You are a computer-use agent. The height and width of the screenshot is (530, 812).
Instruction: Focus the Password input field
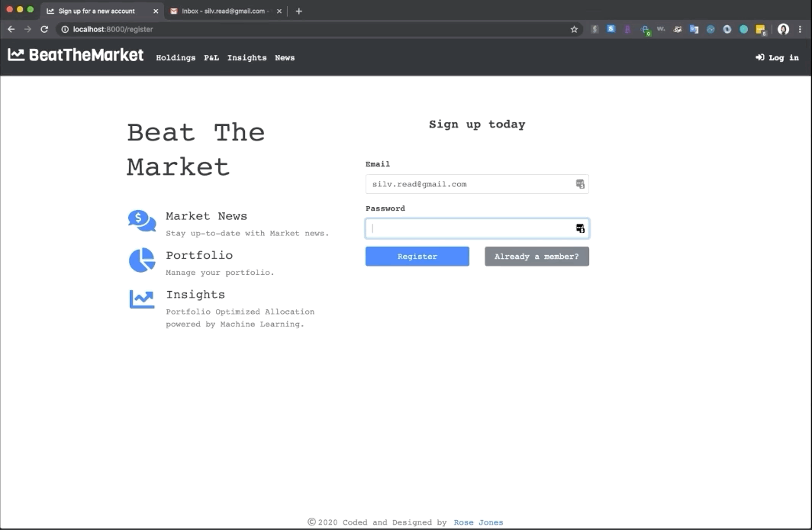(x=477, y=228)
